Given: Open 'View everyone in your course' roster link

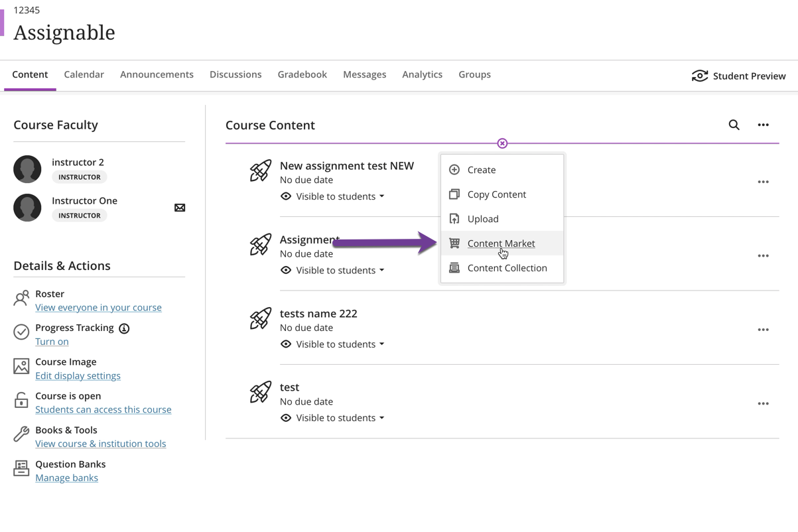Looking at the screenshot, I should [x=98, y=307].
